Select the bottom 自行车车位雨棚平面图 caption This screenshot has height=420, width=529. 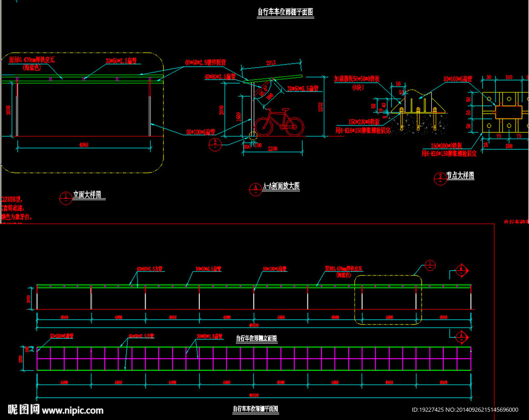point(256,409)
